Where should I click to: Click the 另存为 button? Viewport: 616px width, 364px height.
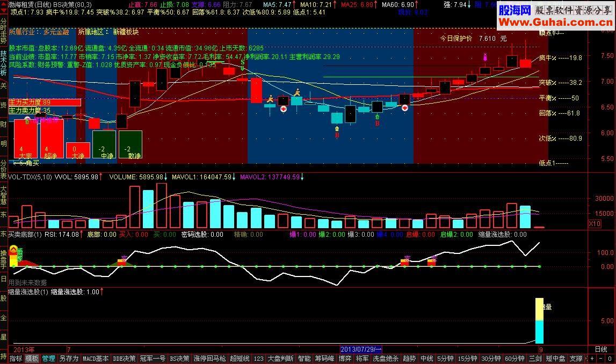pos(69,359)
